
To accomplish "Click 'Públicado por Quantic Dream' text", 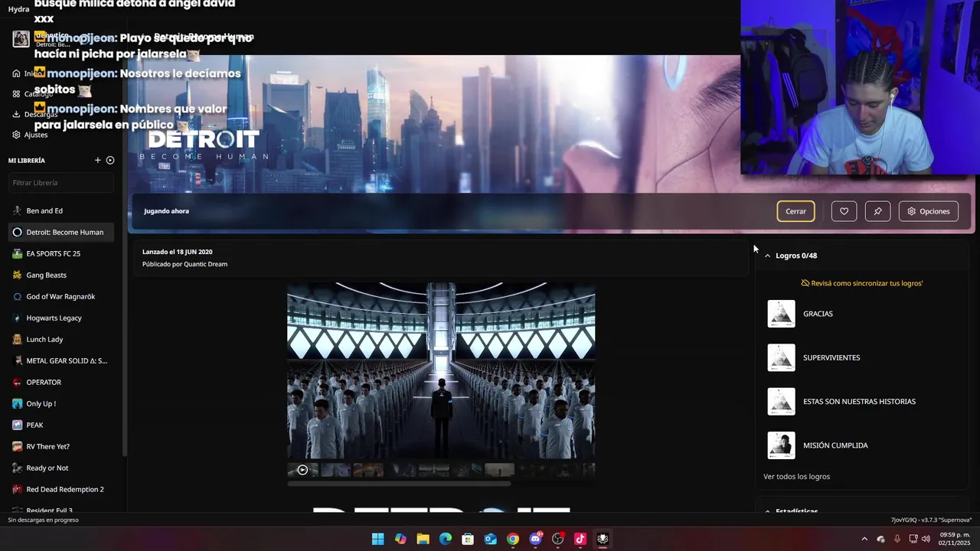I will point(185,265).
